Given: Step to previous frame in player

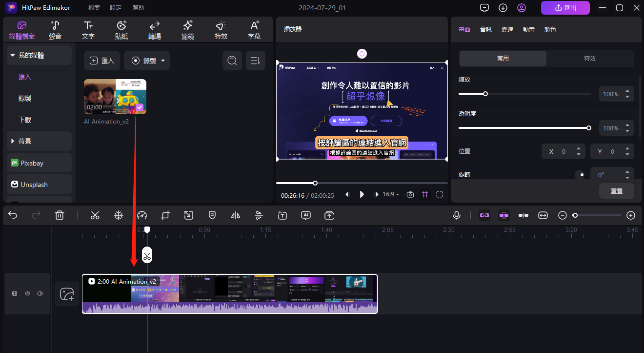Looking at the screenshot, I should 347,194.
